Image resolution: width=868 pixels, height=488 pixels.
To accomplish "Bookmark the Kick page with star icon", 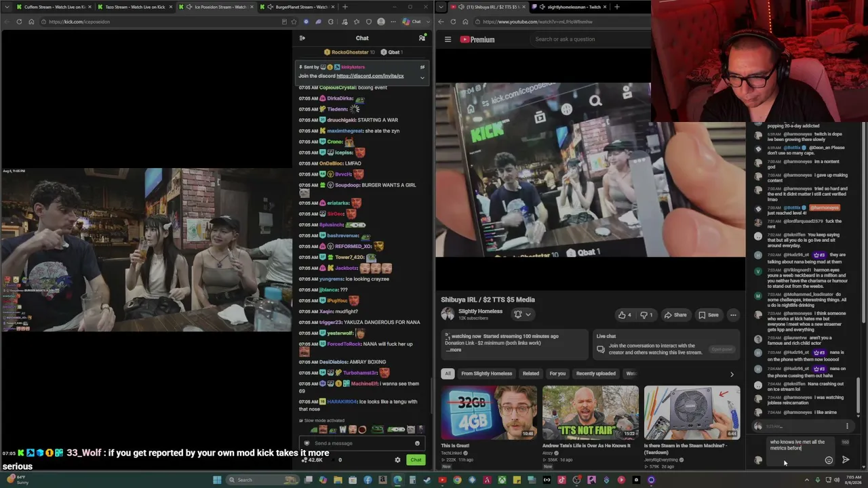I will click(x=295, y=22).
